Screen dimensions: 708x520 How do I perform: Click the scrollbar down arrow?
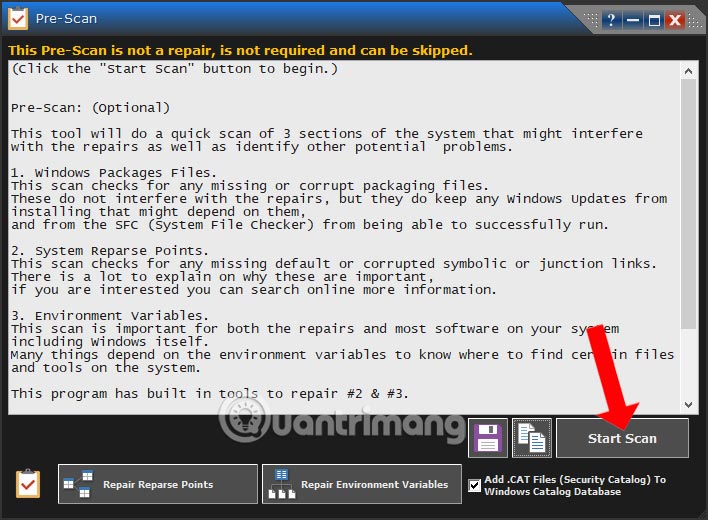tap(688, 405)
